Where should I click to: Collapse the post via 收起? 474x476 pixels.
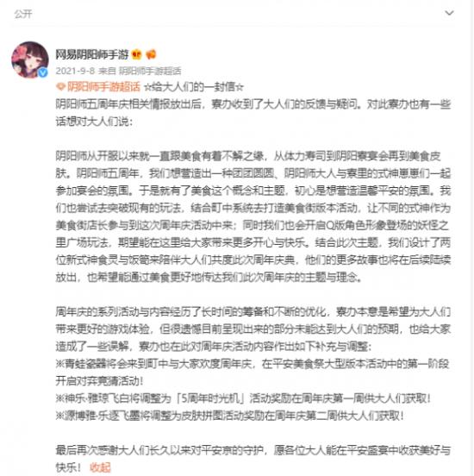100,467
